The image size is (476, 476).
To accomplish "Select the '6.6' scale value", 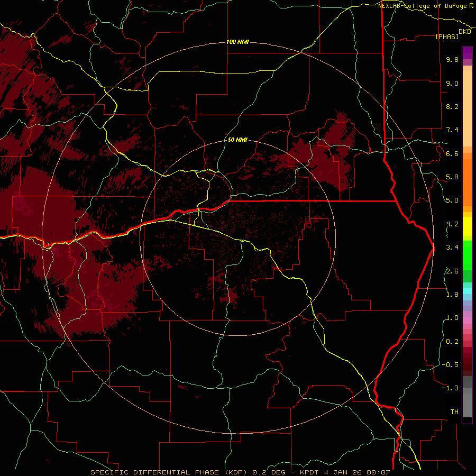I will click(452, 153).
